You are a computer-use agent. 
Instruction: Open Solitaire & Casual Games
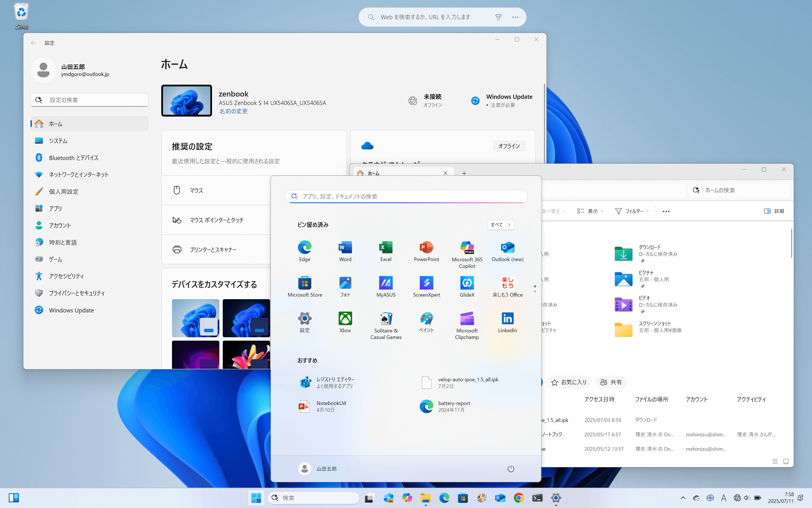pyautogui.click(x=386, y=326)
